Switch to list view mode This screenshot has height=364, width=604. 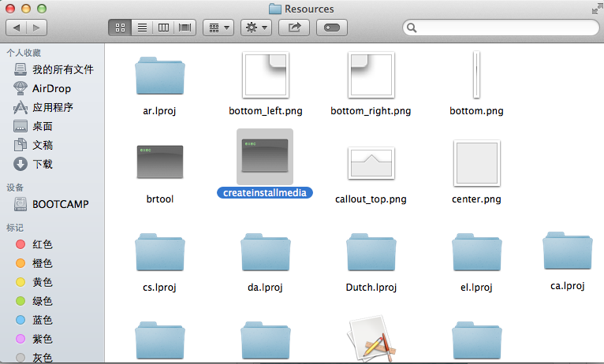[x=142, y=28]
